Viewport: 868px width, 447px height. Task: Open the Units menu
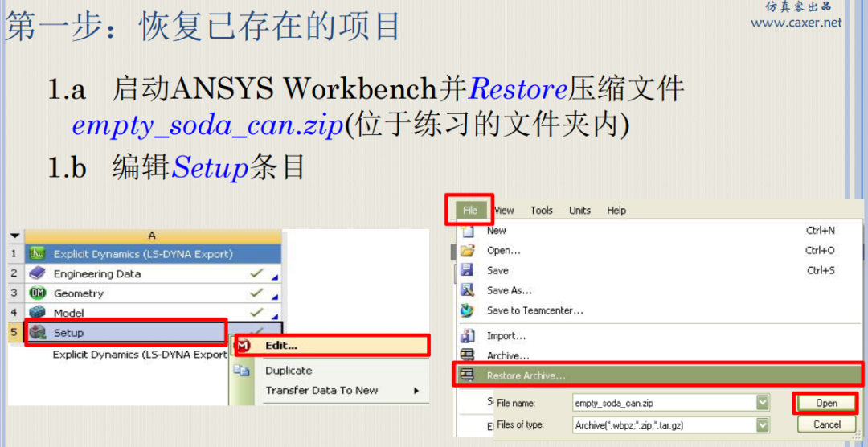click(x=579, y=211)
